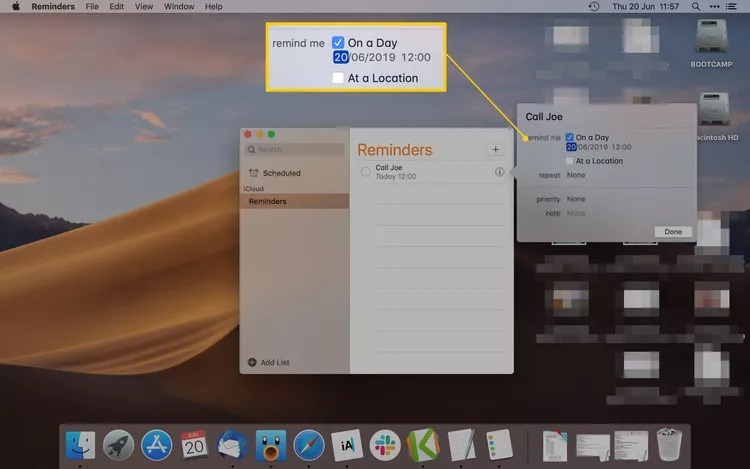Click the Search field in sidebar

tap(295, 150)
